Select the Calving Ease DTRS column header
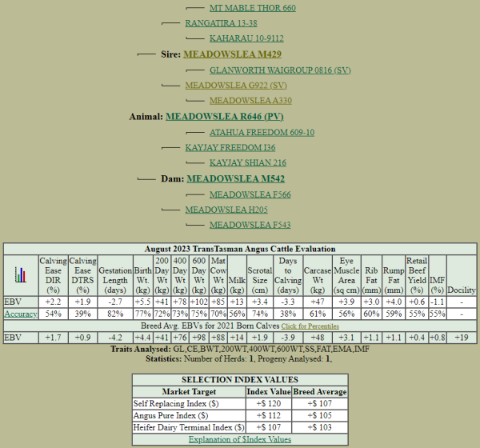Image resolution: width=480 pixels, height=448 pixels. click(x=82, y=275)
